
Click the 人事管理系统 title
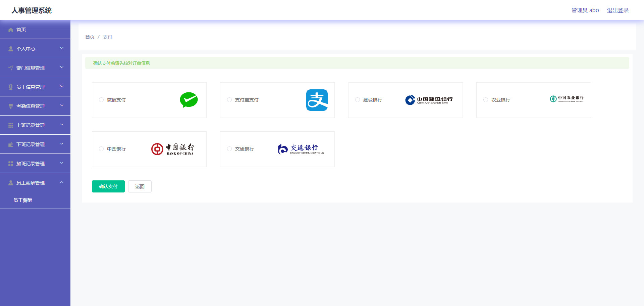click(32, 10)
